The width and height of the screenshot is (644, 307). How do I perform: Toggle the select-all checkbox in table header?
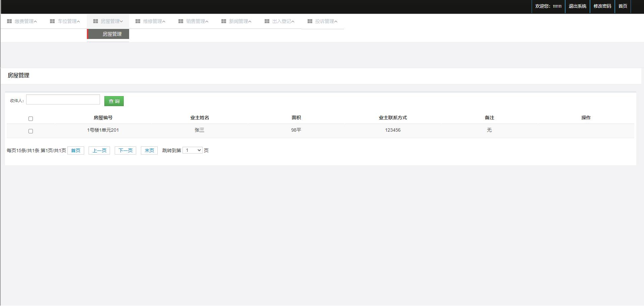pos(31,119)
